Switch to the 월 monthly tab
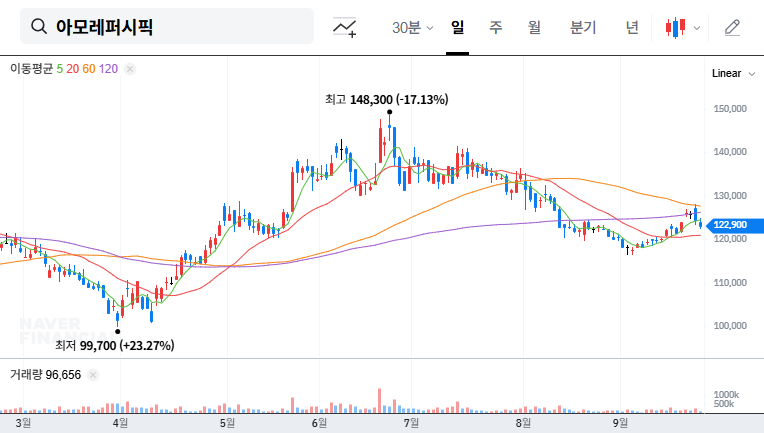The width and height of the screenshot is (764, 433). point(535,27)
